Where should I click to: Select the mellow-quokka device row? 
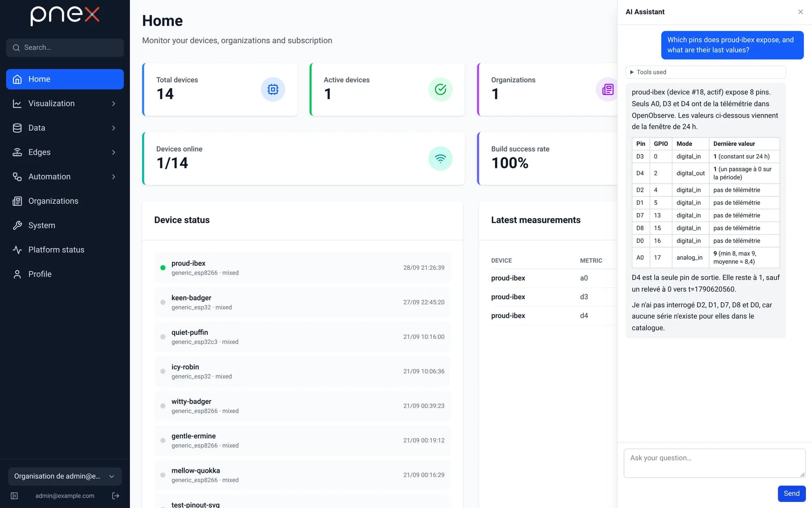[x=302, y=475]
